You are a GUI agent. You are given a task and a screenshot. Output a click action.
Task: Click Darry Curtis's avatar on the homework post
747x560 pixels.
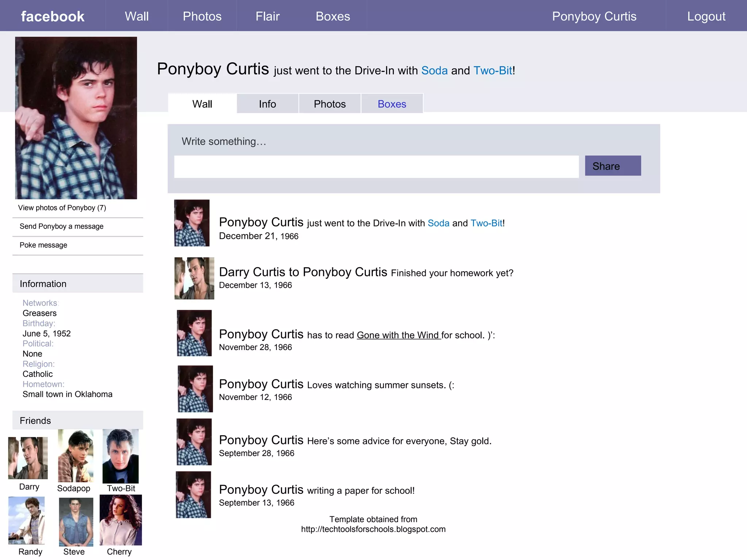194,279
